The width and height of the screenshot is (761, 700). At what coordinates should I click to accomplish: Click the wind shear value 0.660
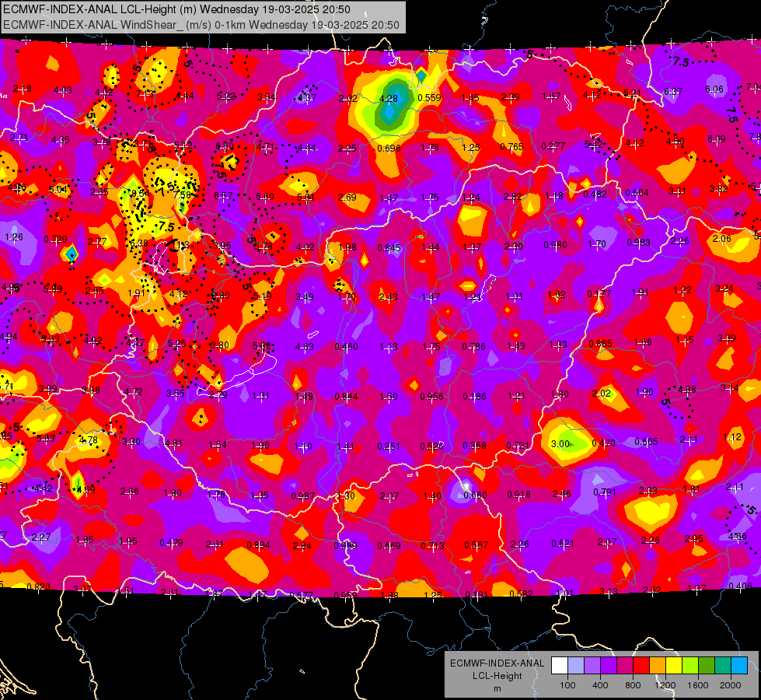[x=475, y=495]
